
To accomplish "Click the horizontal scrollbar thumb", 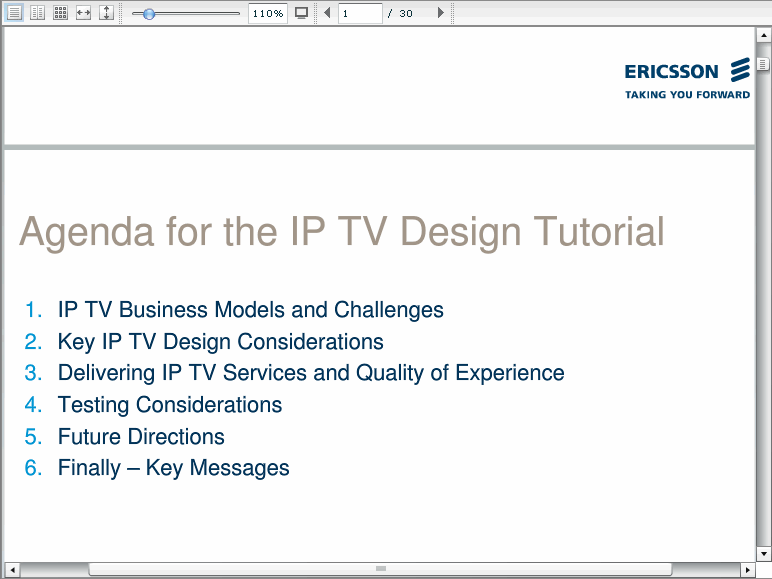I will (x=380, y=569).
